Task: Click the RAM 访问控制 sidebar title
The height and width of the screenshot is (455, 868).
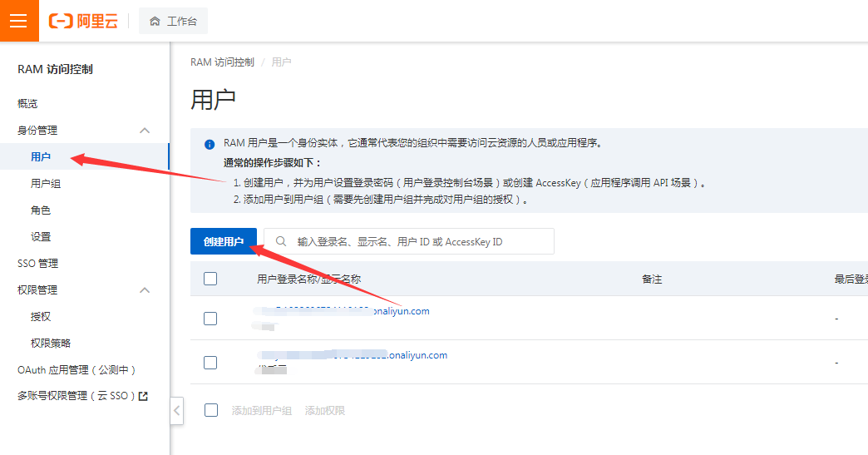Action: point(55,69)
